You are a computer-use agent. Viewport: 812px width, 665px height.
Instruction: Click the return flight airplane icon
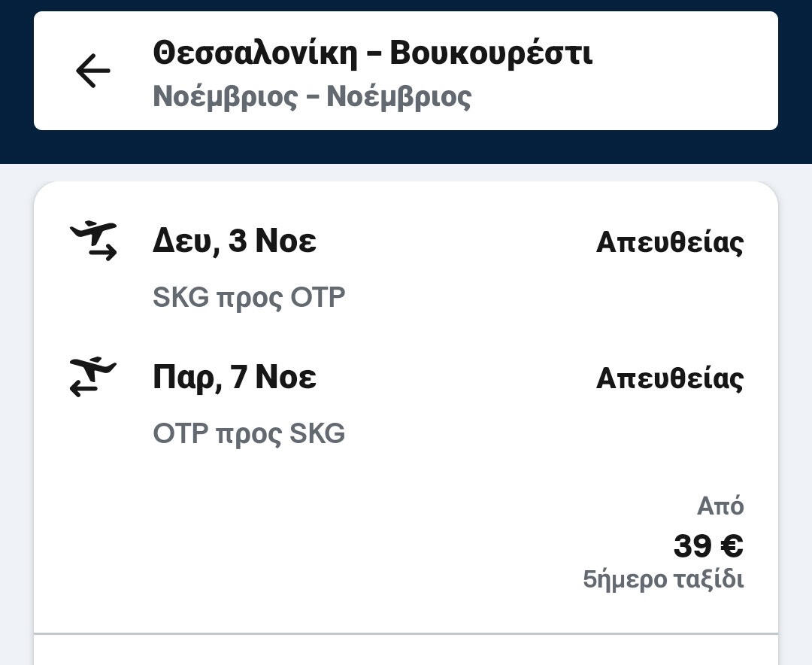(93, 377)
